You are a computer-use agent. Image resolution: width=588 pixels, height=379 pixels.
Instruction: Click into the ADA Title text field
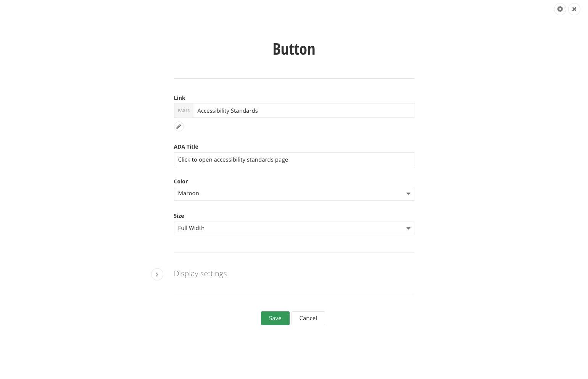294,159
